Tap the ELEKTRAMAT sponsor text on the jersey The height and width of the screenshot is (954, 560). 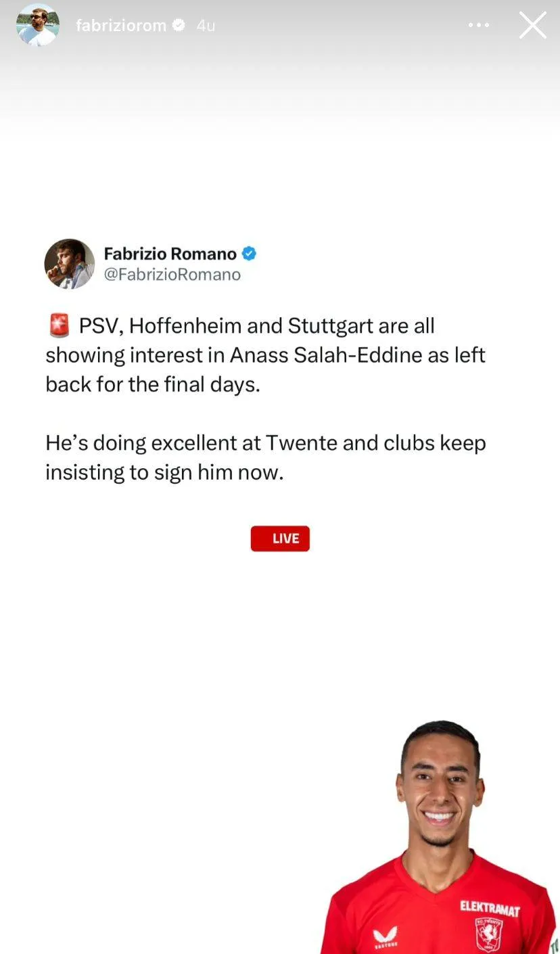tap(490, 907)
